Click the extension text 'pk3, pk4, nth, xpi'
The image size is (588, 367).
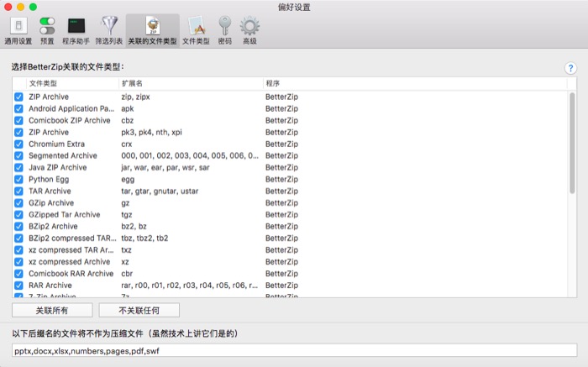(x=151, y=133)
